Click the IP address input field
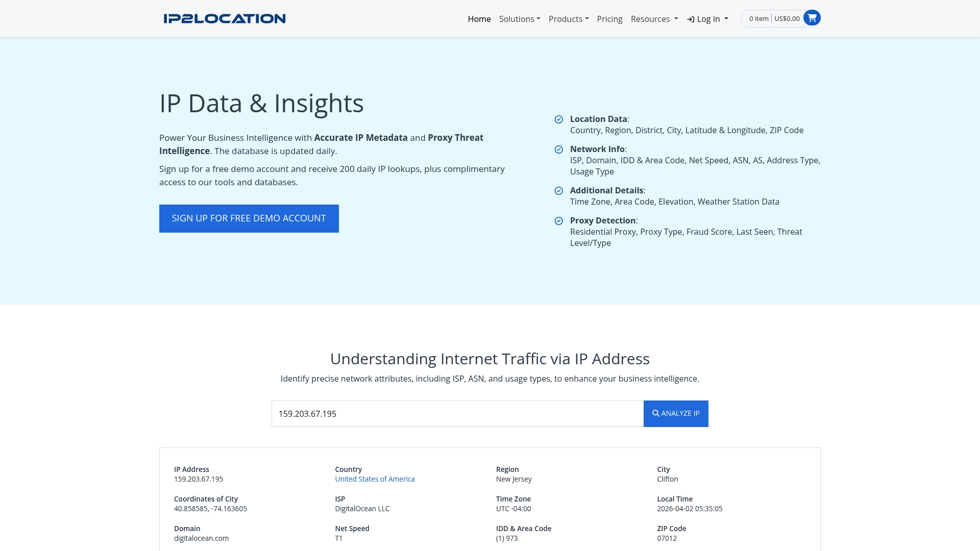980x551 pixels. (x=457, y=414)
